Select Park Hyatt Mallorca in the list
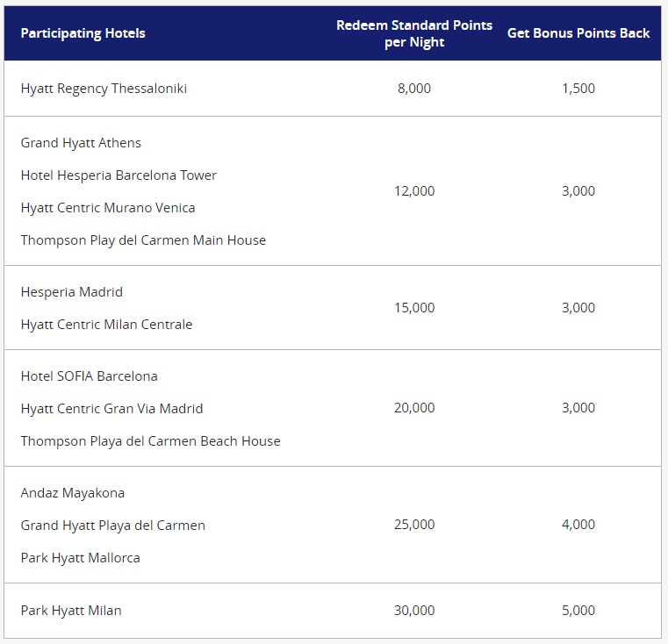The height and width of the screenshot is (644, 668). [x=81, y=558]
